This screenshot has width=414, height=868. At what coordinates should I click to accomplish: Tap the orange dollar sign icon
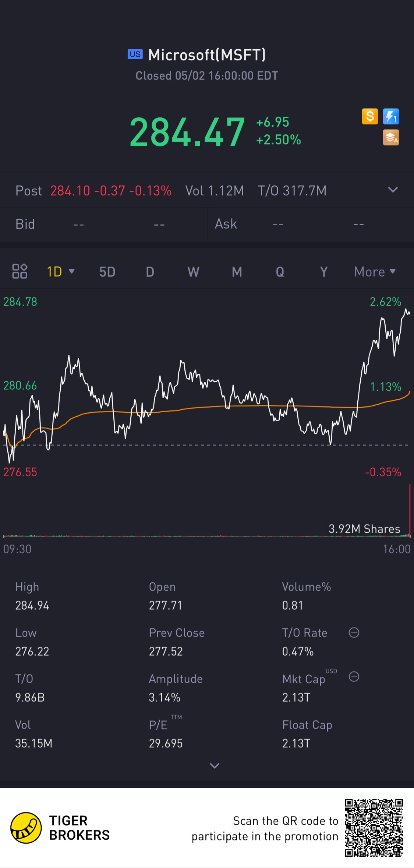pyautogui.click(x=370, y=117)
